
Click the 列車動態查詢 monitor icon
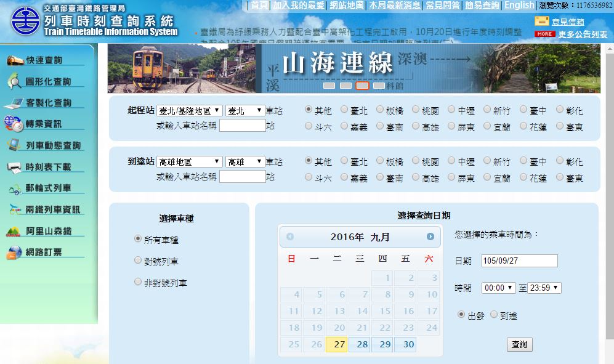point(15,145)
